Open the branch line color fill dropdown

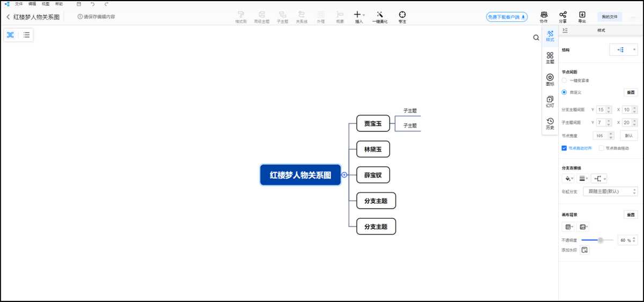(568, 179)
